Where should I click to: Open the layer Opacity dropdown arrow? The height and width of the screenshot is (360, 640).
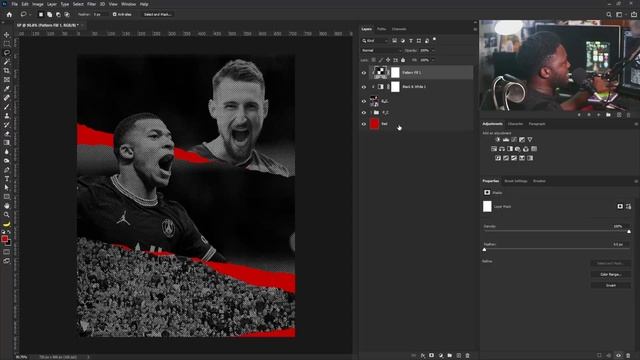point(433,51)
